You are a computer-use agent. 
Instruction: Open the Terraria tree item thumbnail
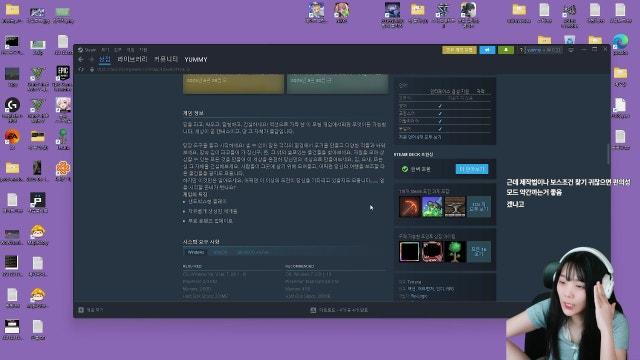point(455,251)
